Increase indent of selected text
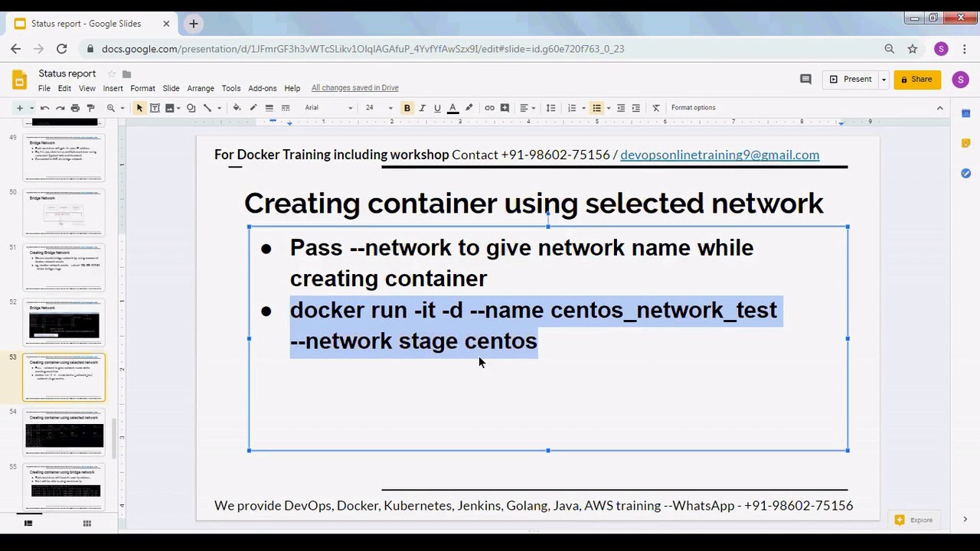Image resolution: width=980 pixels, height=551 pixels. (636, 108)
